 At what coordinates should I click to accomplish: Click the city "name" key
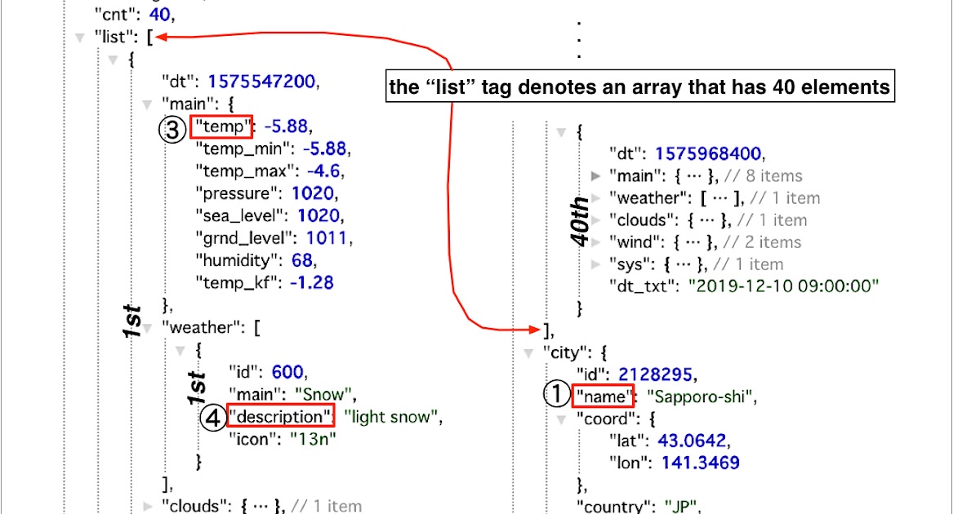click(x=604, y=397)
